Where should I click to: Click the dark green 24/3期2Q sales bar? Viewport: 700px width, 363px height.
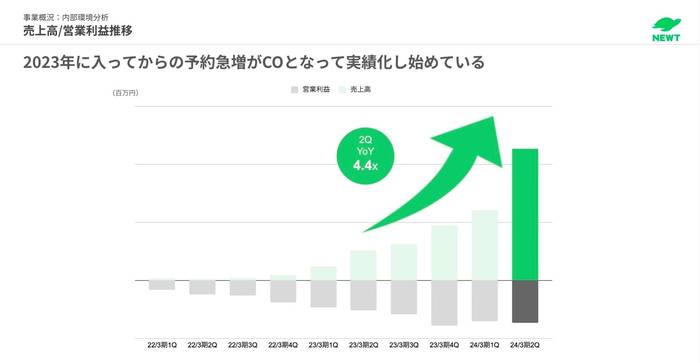(x=525, y=214)
